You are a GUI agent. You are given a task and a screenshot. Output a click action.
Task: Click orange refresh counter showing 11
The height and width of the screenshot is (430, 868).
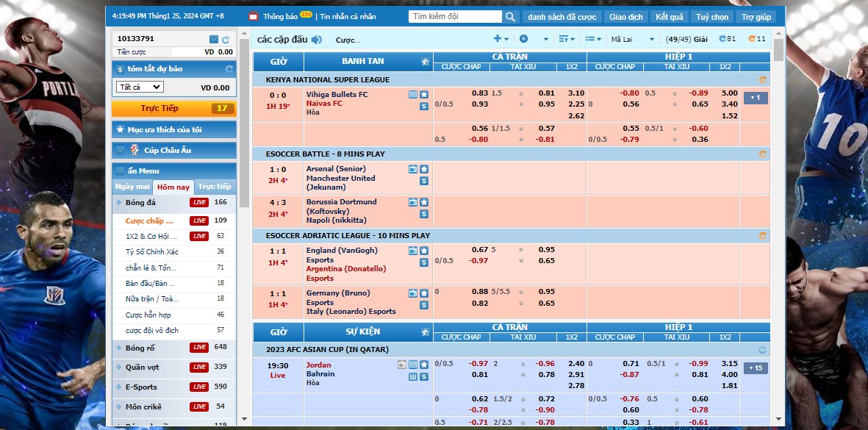tap(757, 39)
